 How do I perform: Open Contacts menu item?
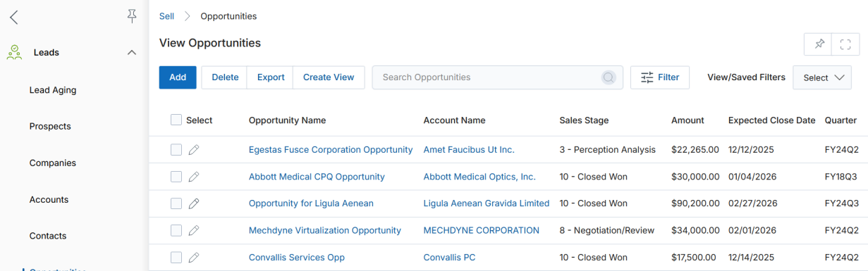48,237
